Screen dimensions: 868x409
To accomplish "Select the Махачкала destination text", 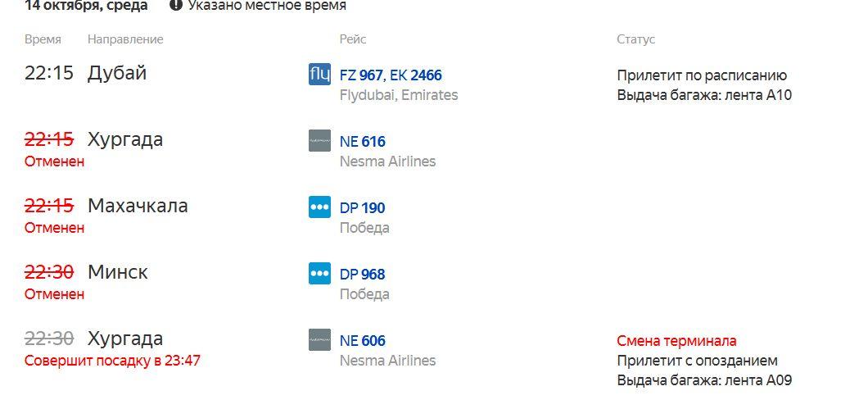I will point(138,206).
